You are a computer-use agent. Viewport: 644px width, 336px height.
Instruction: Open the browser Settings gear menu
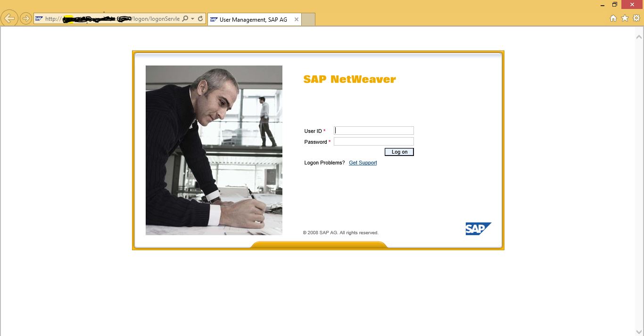click(636, 18)
